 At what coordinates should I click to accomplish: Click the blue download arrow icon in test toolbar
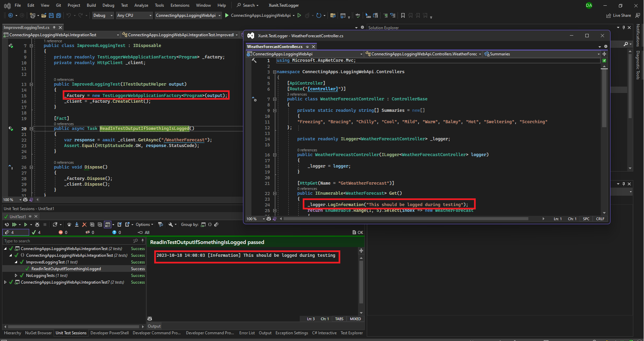(77, 225)
